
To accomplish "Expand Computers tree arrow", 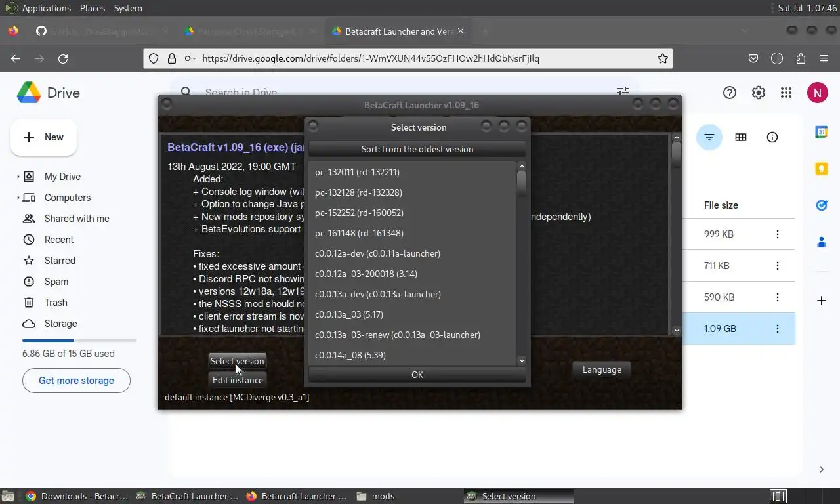I will click(18, 198).
